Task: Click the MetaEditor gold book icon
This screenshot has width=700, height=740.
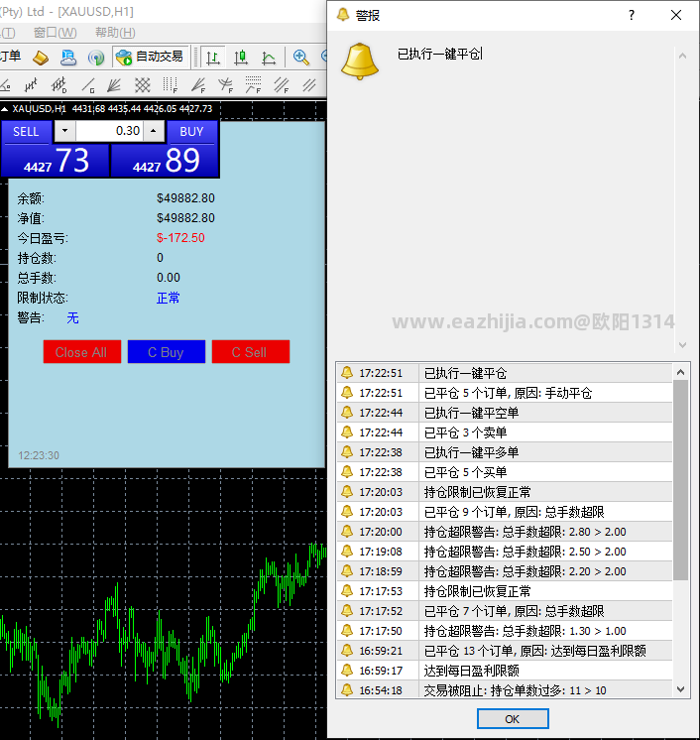Action: point(41,58)
